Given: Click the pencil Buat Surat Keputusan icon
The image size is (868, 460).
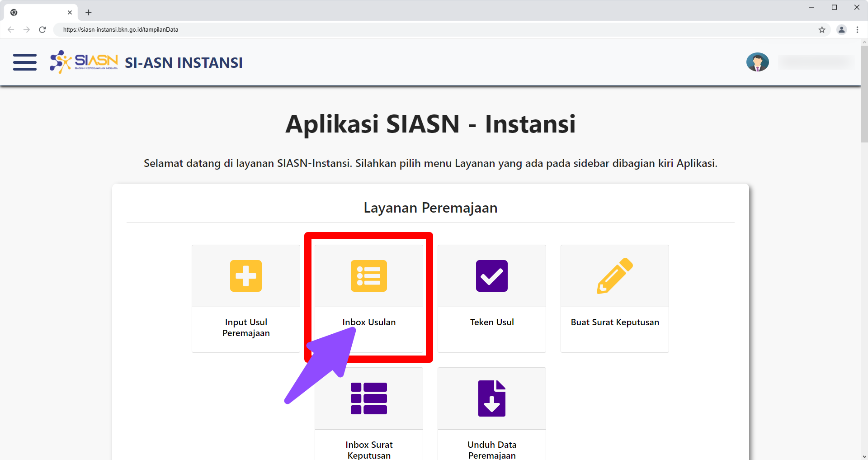Looking at the screenshot, I should pyautogui.click(x=615, y=276).
